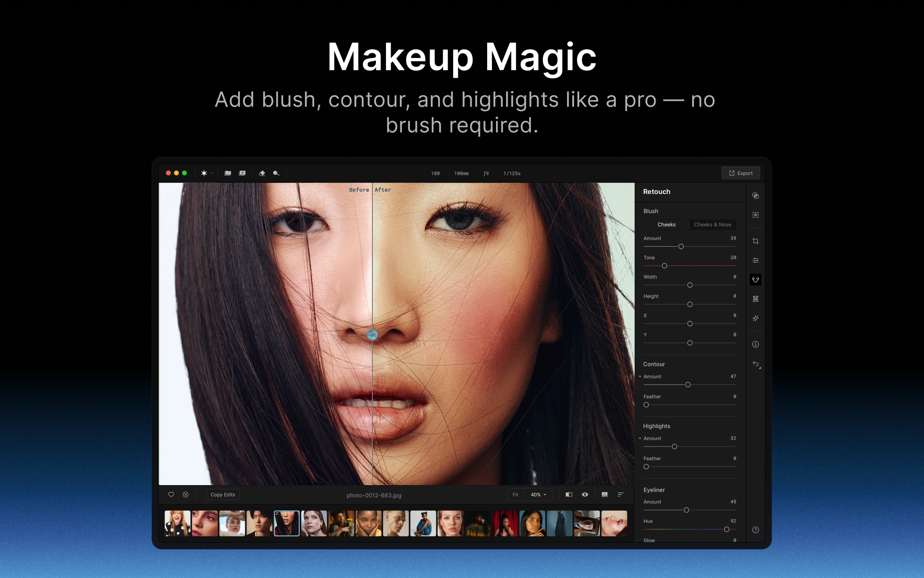
Task: Mark photo as favorite with heart
Action: click(x=171, y=495)
